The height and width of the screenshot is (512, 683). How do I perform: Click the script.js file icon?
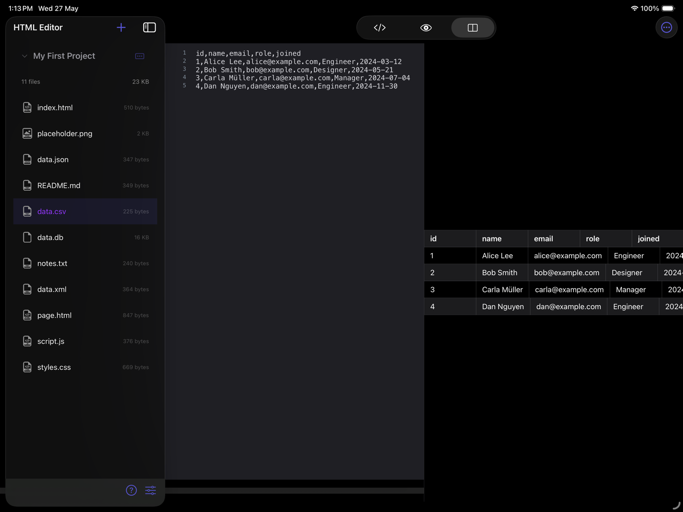tap(27, 341)
